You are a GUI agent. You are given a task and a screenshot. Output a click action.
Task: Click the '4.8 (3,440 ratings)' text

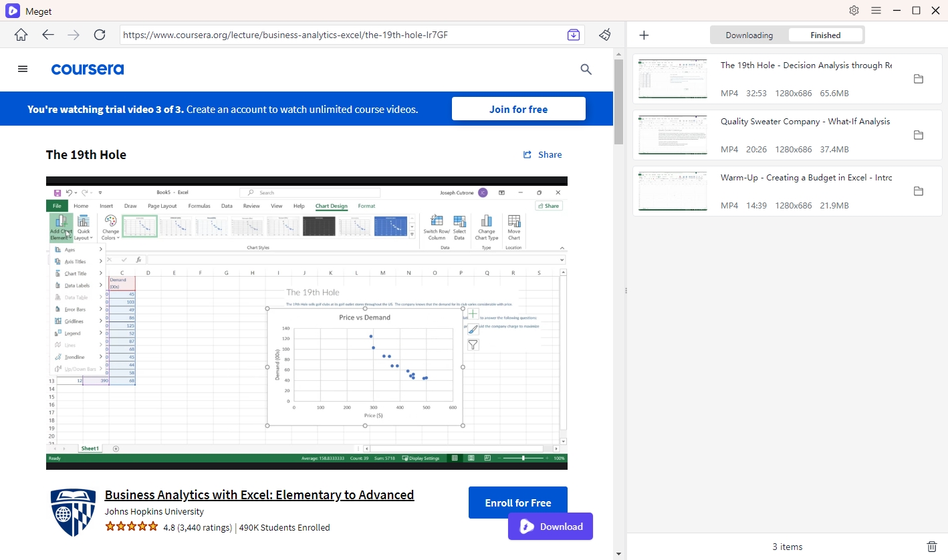pos(198,527)
